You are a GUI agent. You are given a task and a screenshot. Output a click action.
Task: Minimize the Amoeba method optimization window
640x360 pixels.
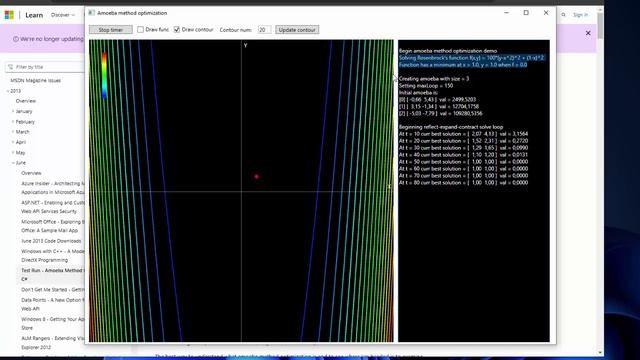point(507,13)
